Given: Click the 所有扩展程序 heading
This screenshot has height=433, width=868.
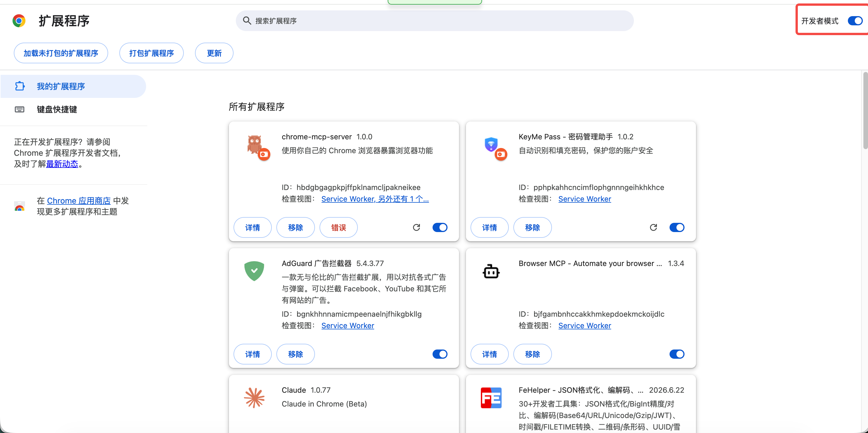Looking at the screenshot, I should coord(257,107).
